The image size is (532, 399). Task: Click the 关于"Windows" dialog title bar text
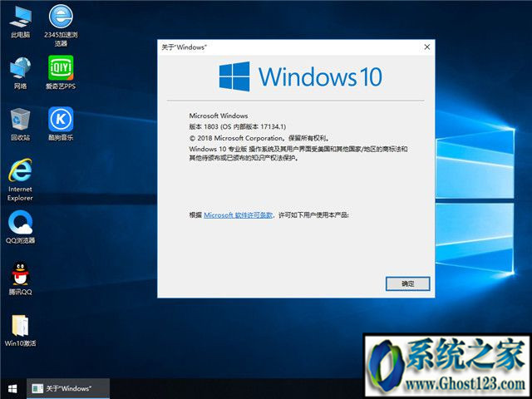point(184,47)
